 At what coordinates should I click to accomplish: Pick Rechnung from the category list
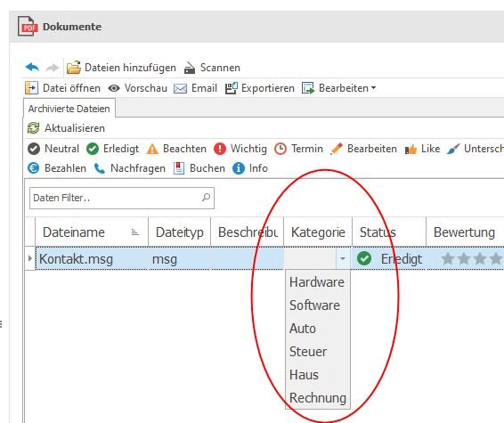point(318,398)
